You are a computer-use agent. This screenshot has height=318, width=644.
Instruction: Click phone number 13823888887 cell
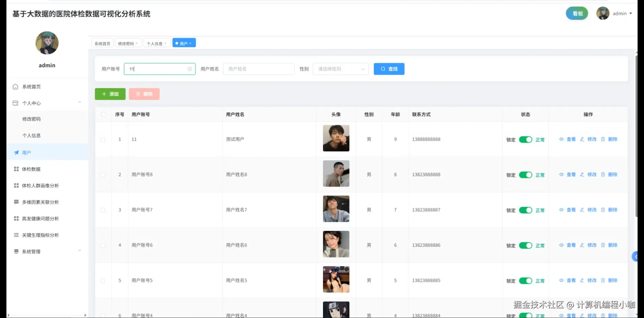click(x=426, y=210)
